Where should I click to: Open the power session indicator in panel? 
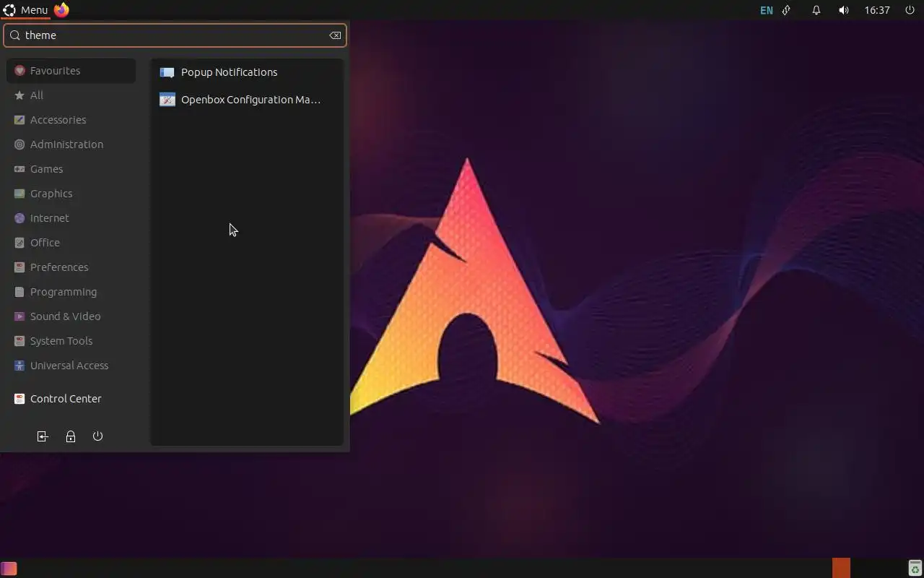click(910, 10)
